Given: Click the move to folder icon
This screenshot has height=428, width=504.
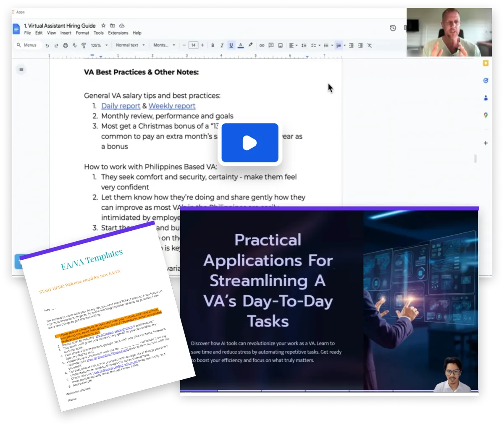Looking at the screenshot, I should [113, 26].
